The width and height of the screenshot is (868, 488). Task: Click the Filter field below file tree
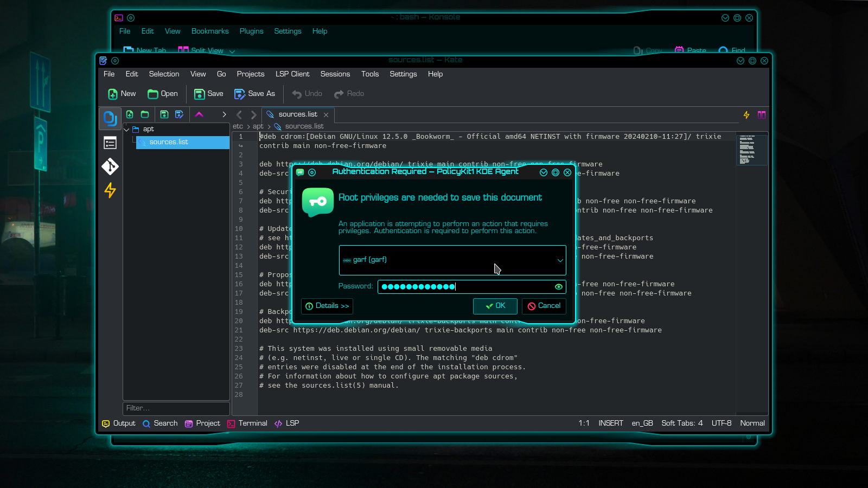(x=176, y=408)
